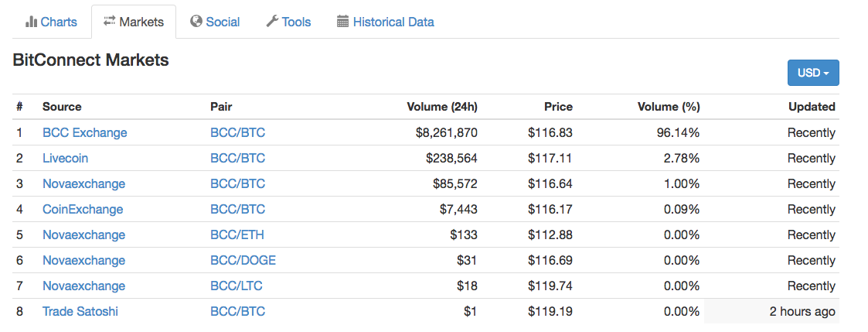Click the $116.69 price cell
The height and width of the screenshot is (332, 868).
[550, 261]
